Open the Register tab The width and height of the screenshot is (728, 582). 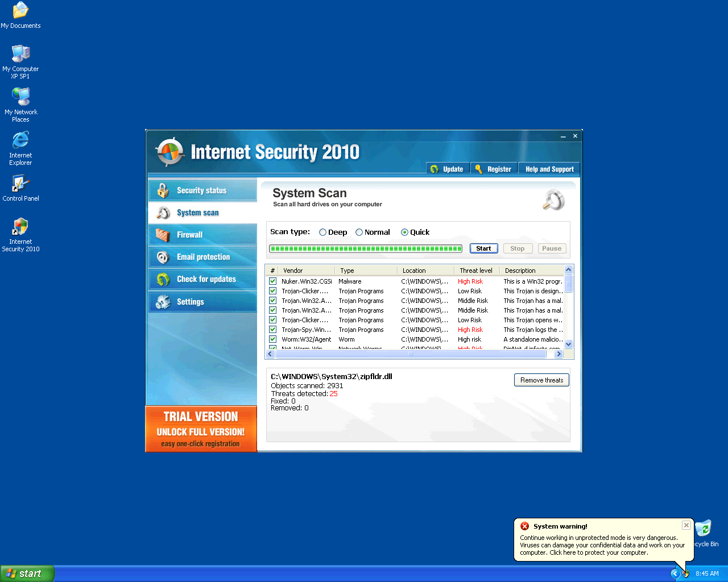(x=494, y=169)
